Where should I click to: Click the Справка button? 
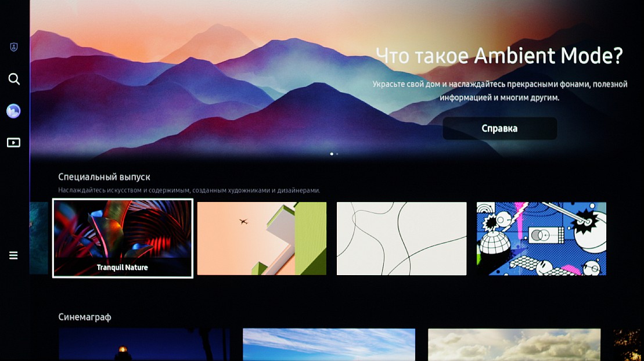click(500, 128)
